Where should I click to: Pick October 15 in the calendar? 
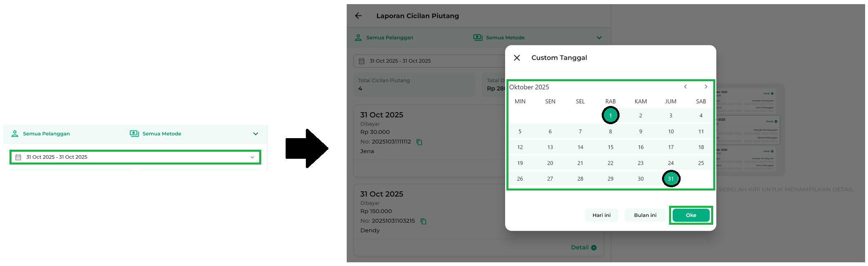[610, 147]
